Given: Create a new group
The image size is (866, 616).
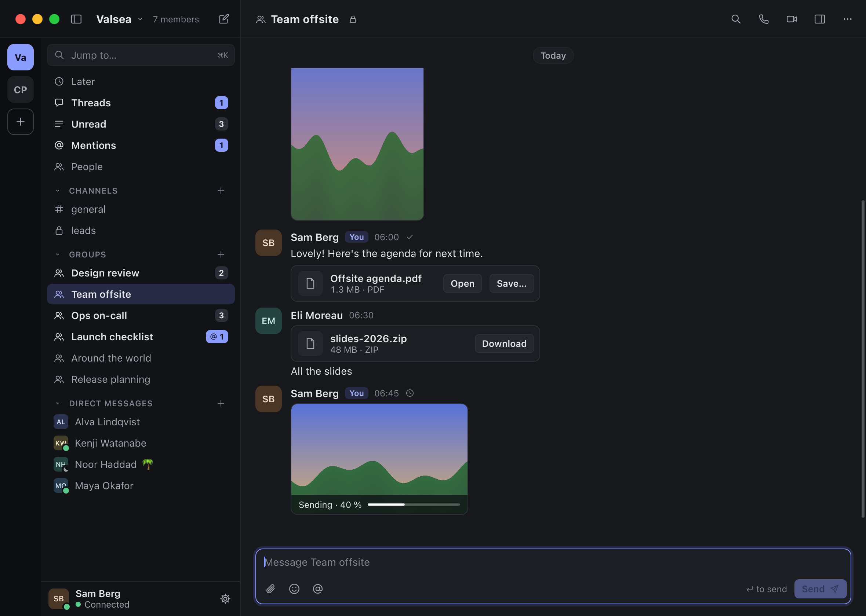Looking at the screenshot, I should [x=221, y=254].
